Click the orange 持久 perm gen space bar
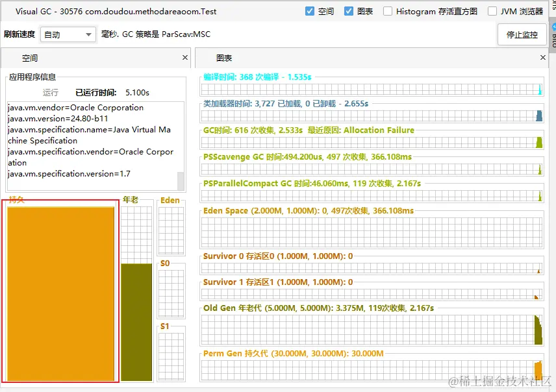556x392 pixels. tap(60, 294)
